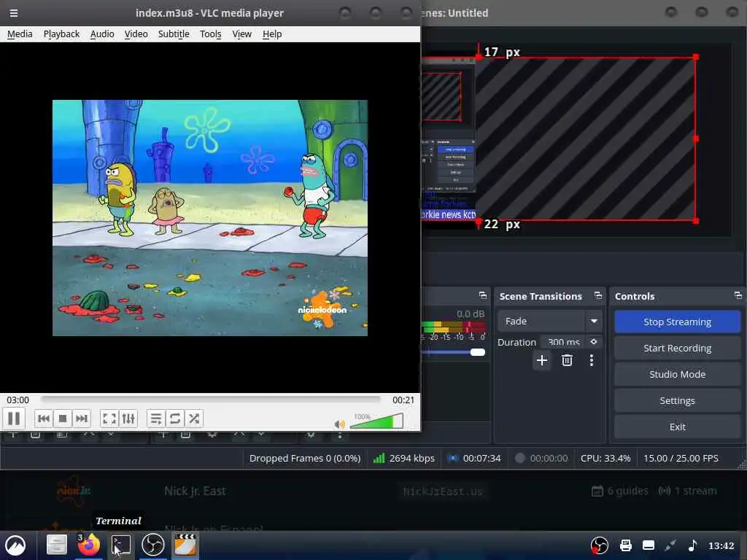Open the file manager from the taskbar
Screen dimensions: 747x560
click(x=56, y=545)
